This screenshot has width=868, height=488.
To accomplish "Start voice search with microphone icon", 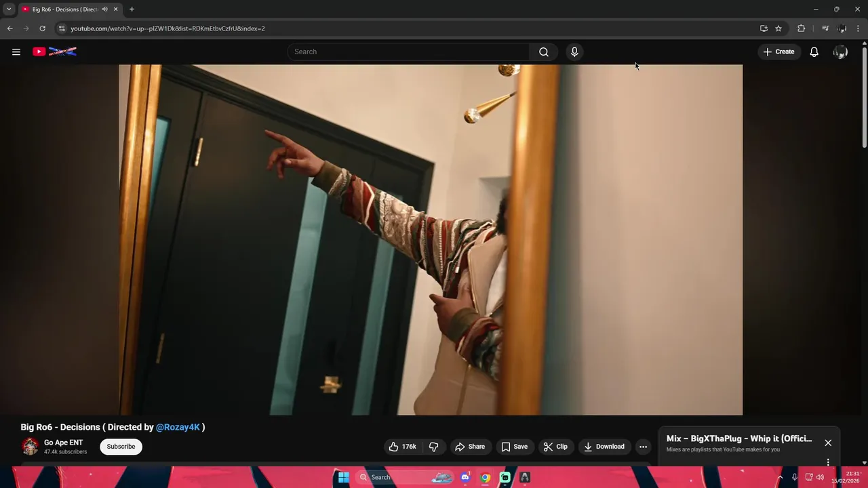I will tap(574, 52).
